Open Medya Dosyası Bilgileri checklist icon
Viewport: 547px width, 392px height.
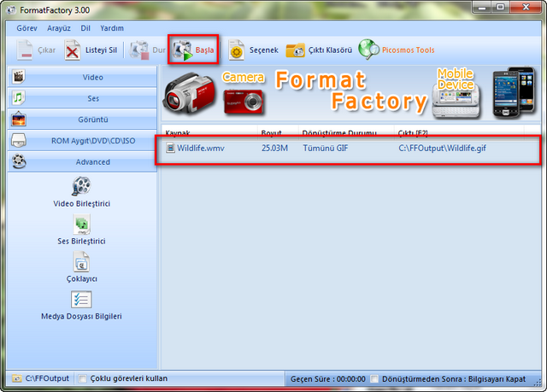81,300
